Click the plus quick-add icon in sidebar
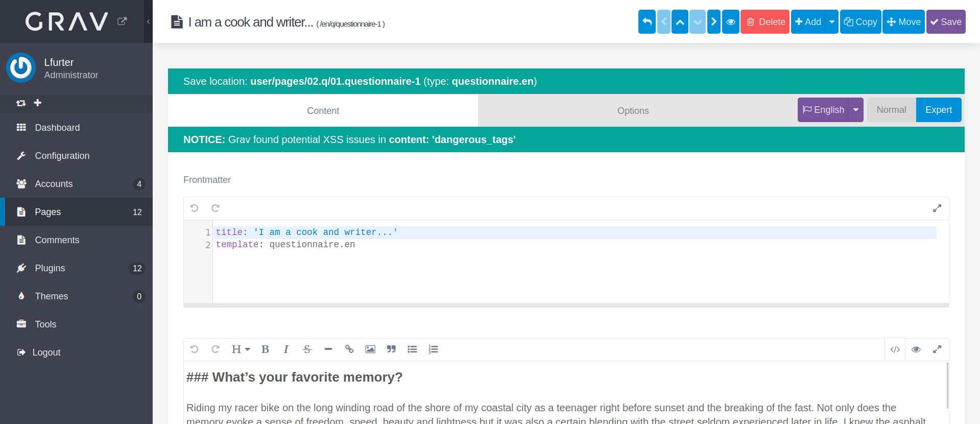 [37, 103]
